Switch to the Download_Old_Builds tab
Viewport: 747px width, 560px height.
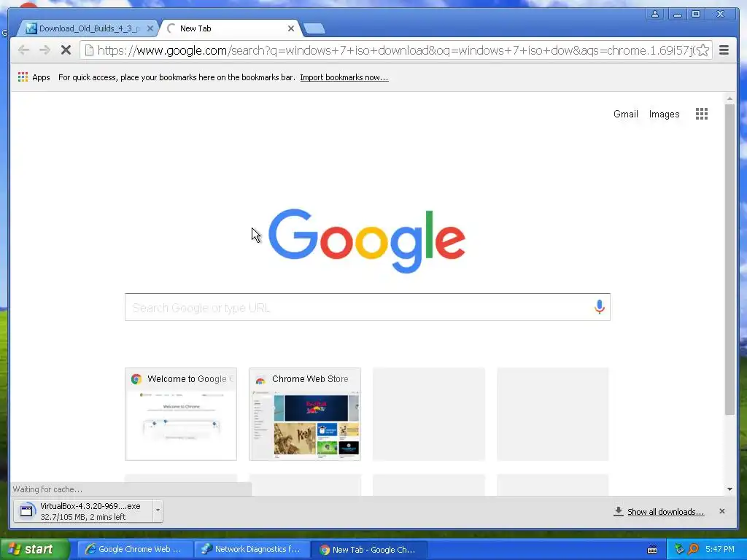click(88, 28)
